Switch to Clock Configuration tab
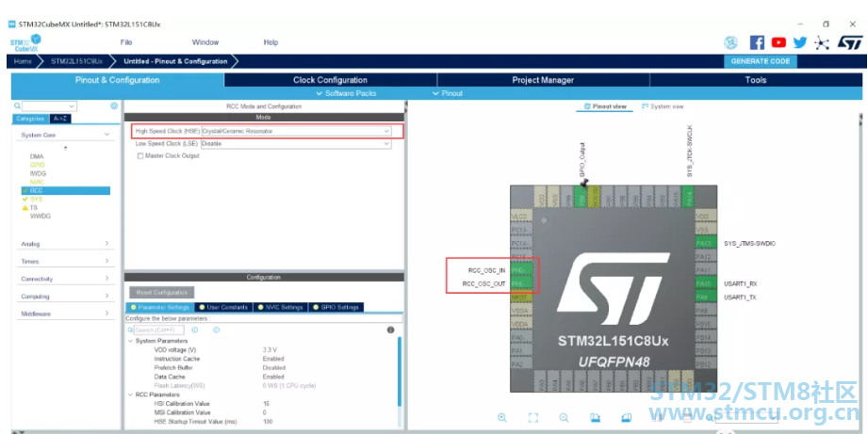The image size is (868, 434). (331, 80)
